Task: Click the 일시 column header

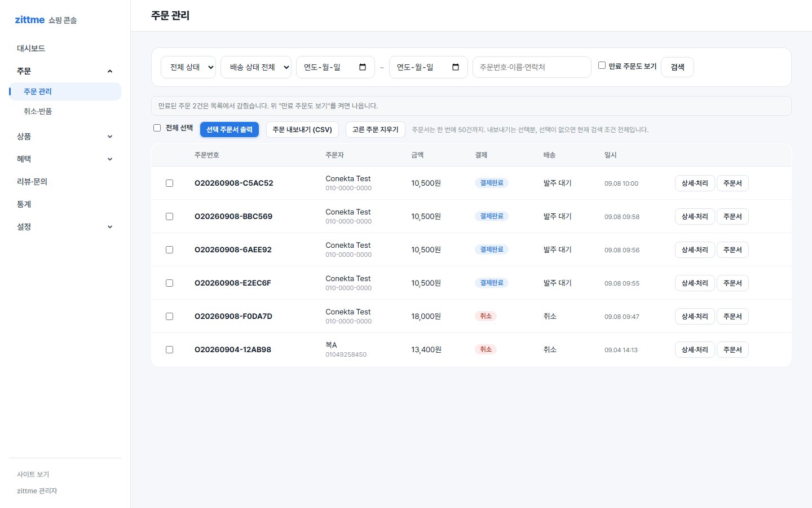Action: coord(611,155)
